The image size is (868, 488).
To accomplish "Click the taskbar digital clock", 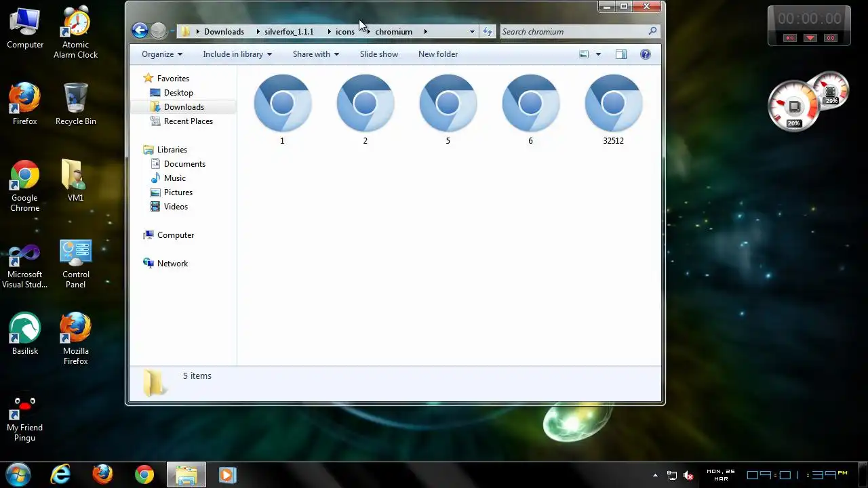I will click(797, 475).
